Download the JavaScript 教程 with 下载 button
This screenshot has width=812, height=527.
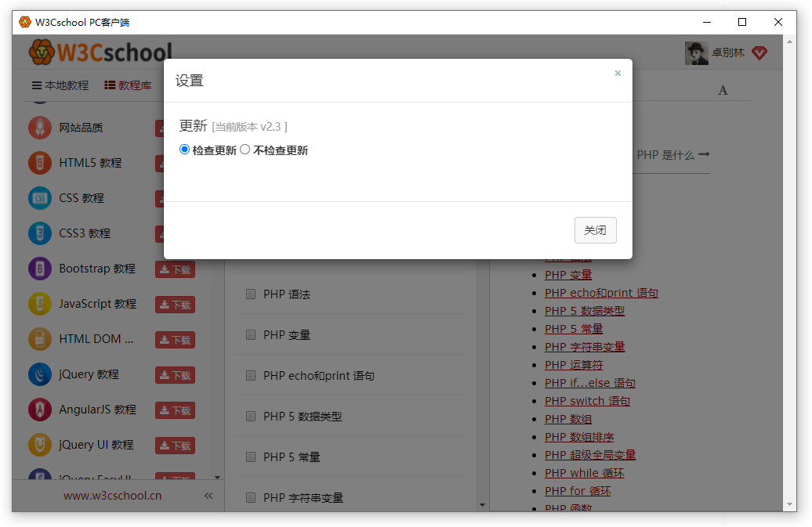pos(175,305)
